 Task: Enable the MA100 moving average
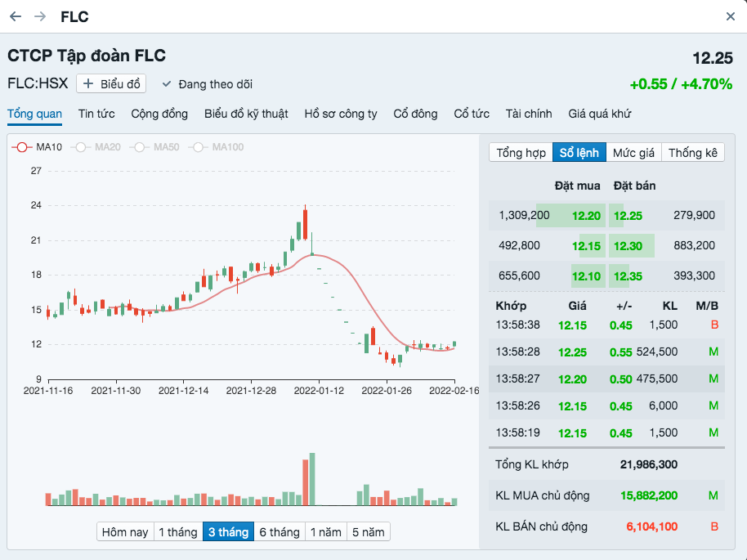(217, 147)
